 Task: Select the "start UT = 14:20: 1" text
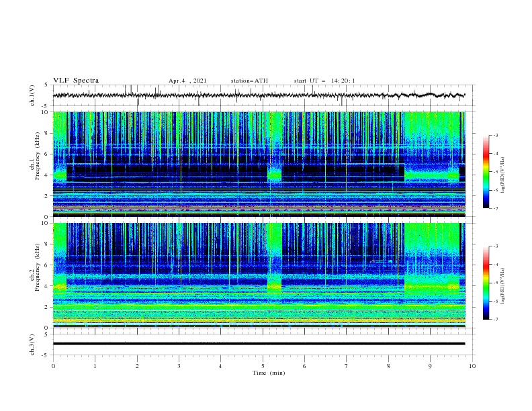pos(324,81)
